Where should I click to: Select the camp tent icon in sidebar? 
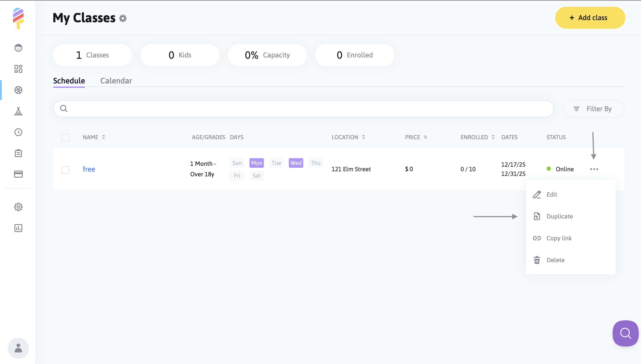point(18,111)
